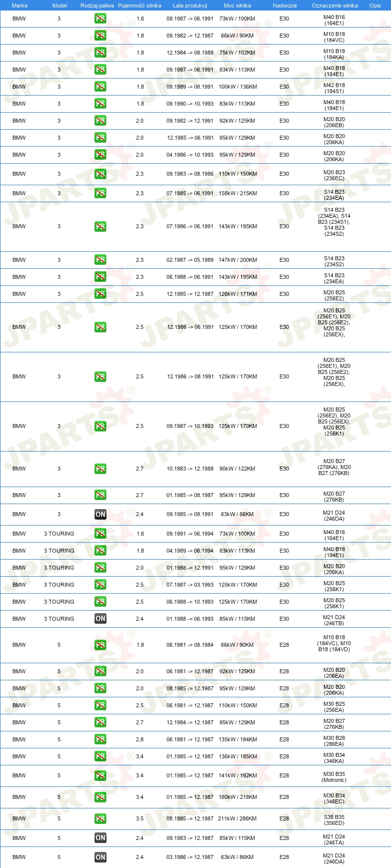Click petrol icon in 211kW/286KM row
The height and width of the screenshot is (868, 391).
click(100, 818)
